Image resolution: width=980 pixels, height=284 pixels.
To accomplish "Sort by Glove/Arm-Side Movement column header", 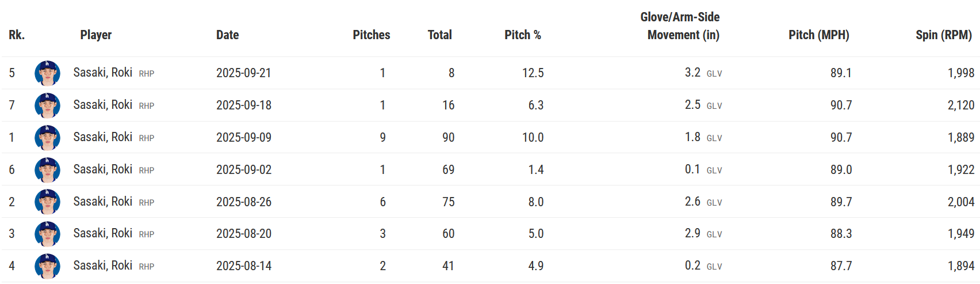I will coord(680,26).
